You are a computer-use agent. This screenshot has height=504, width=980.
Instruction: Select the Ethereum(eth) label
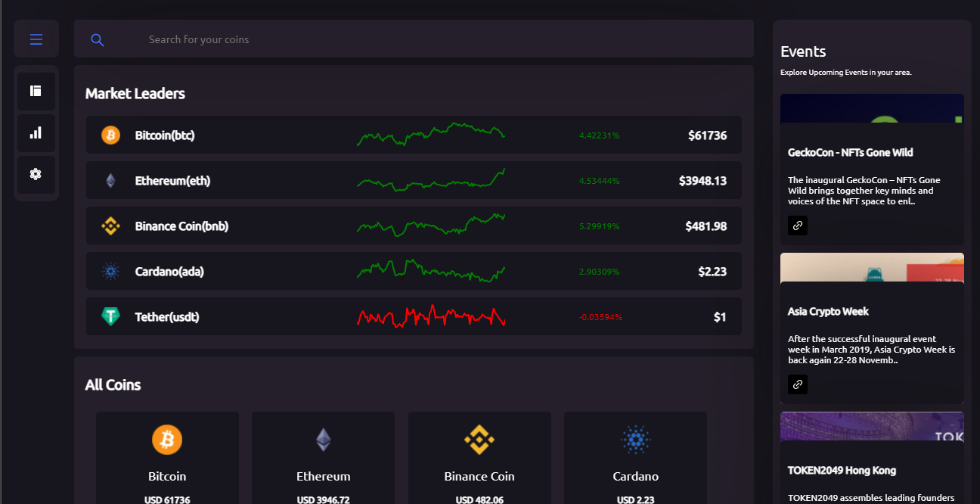[x=172, y=181]
